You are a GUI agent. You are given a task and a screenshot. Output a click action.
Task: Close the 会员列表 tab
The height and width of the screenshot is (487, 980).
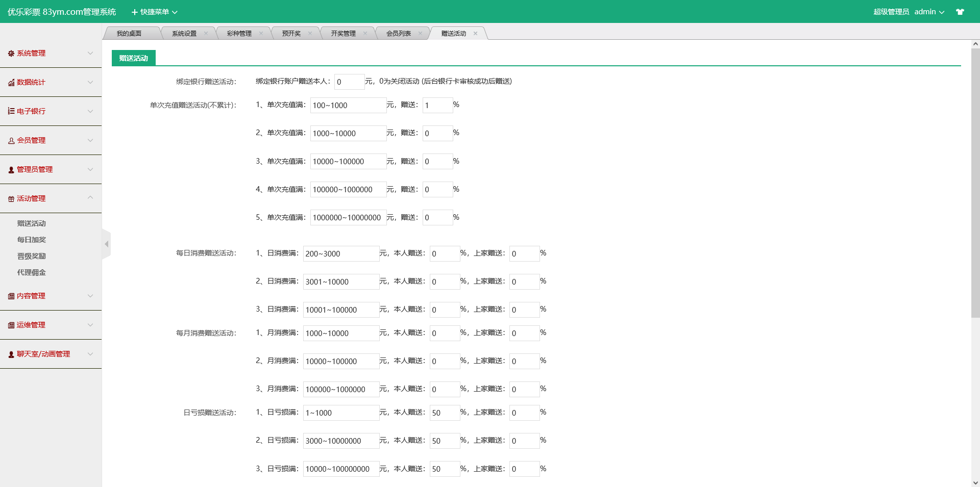pyautogui.click(x=420, y=33)
